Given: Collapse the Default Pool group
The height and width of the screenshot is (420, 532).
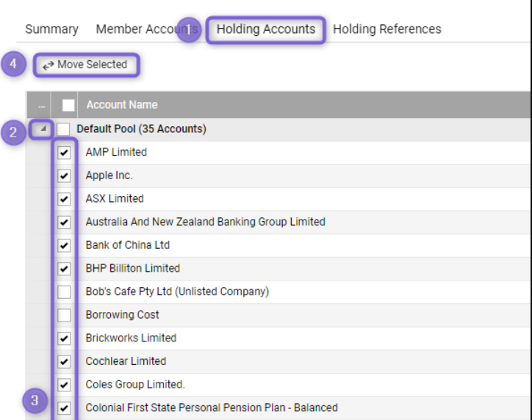Looking at the screenshot, I should [x=43, y=128].
